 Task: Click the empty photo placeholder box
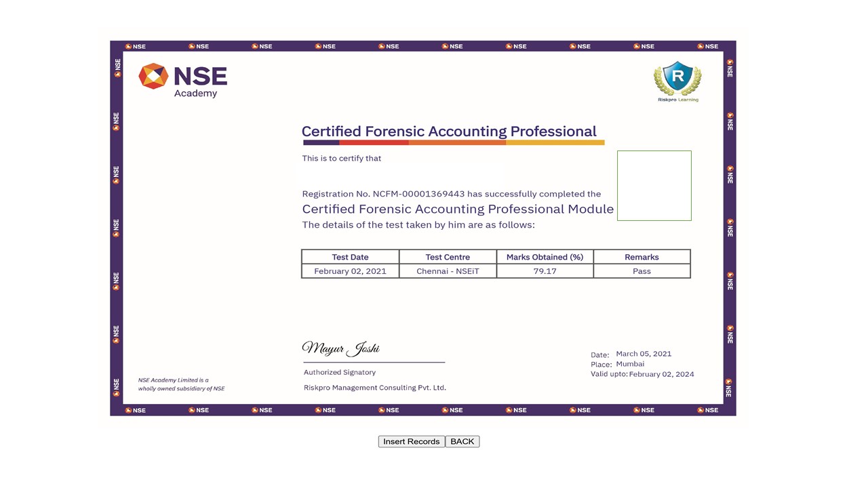click(x=654, y=185)
